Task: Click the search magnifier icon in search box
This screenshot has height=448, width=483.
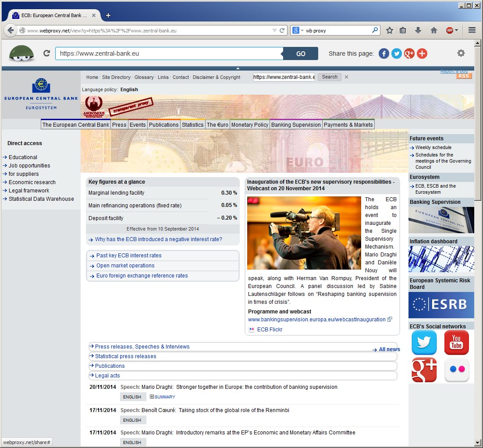Action: (x=375, y=30)
